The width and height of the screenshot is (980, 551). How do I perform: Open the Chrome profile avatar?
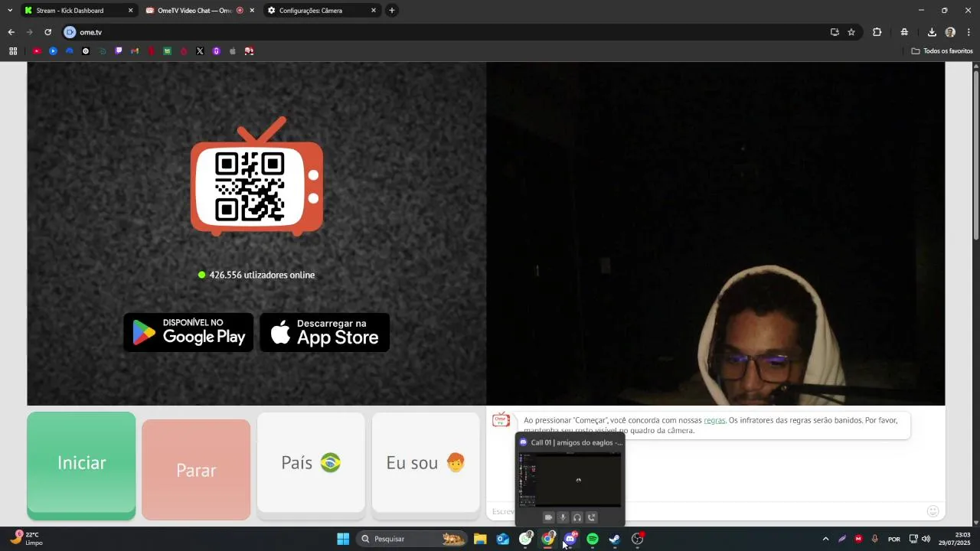pos(950,32)
